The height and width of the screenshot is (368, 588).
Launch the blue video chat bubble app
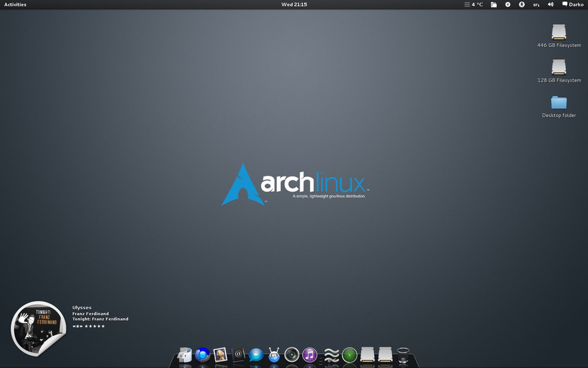click(256, 355)
